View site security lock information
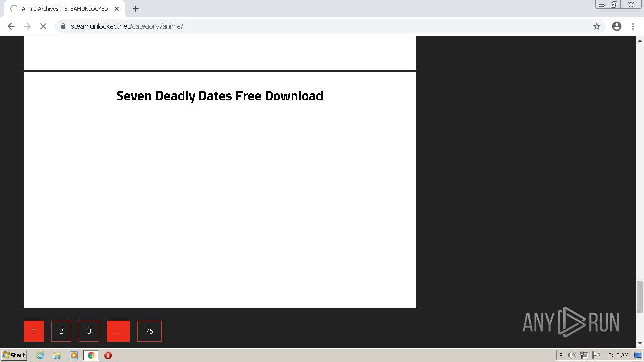The height and width of the screenshot is (362, 644). click(x=63, y=26)
